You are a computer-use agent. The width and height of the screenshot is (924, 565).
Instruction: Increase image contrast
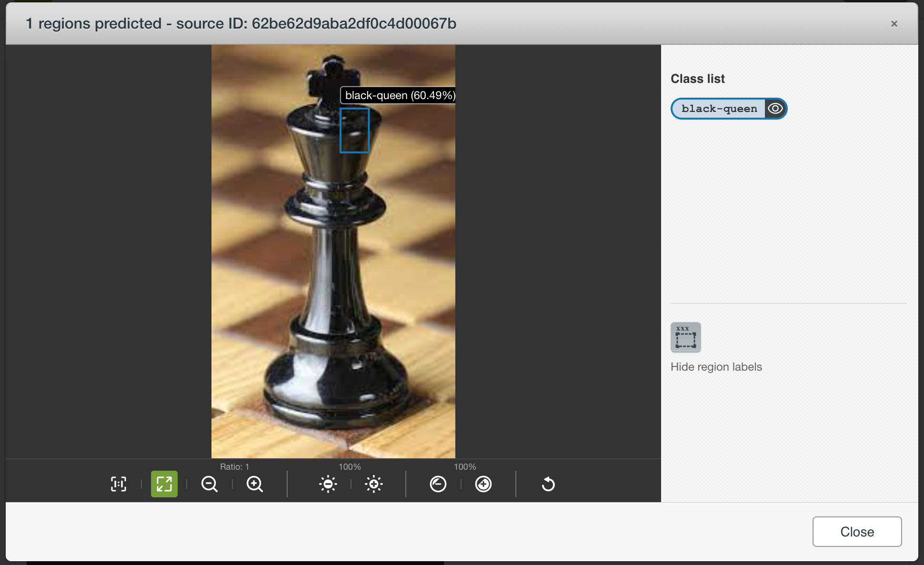coord(483,484)
